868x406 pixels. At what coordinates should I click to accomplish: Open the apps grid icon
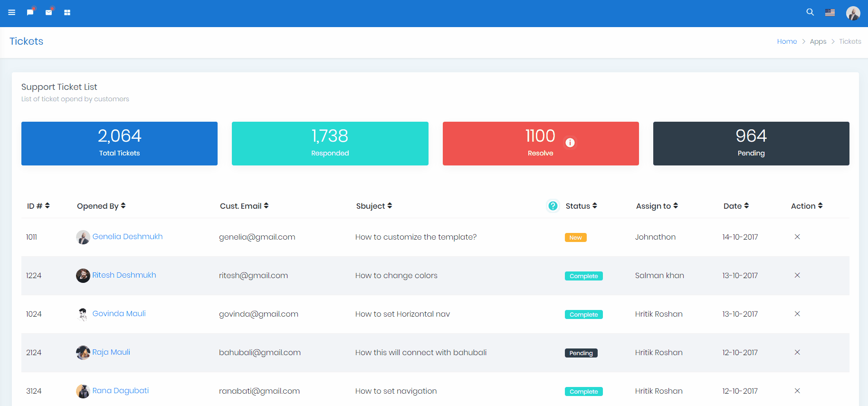pyautogui.click(x=67, y=12)
